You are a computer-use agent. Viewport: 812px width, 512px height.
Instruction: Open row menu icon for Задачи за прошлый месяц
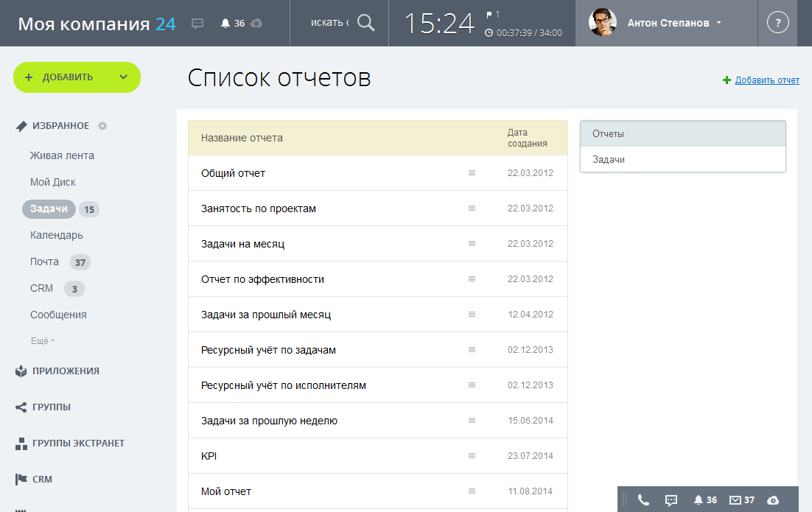(472, 315)
